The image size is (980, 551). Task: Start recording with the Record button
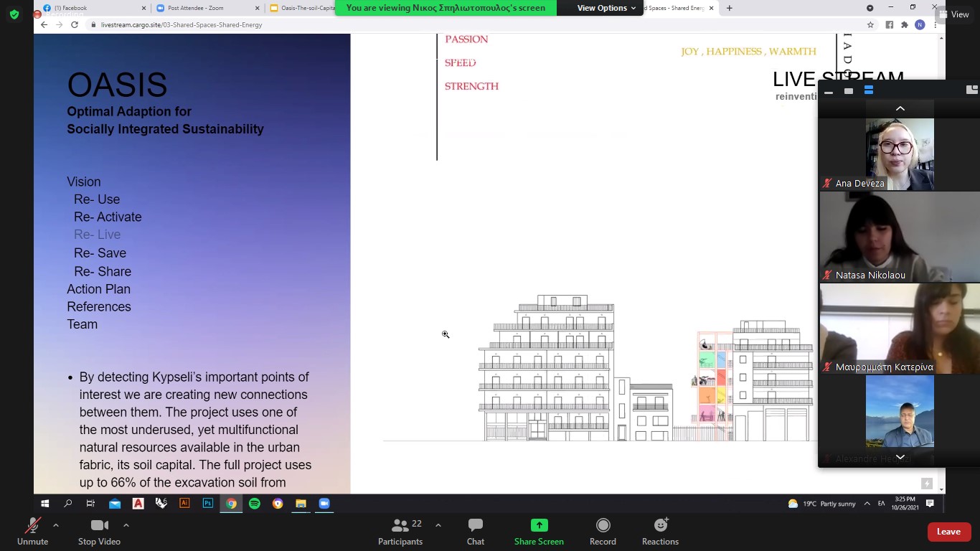click(603, 532)
